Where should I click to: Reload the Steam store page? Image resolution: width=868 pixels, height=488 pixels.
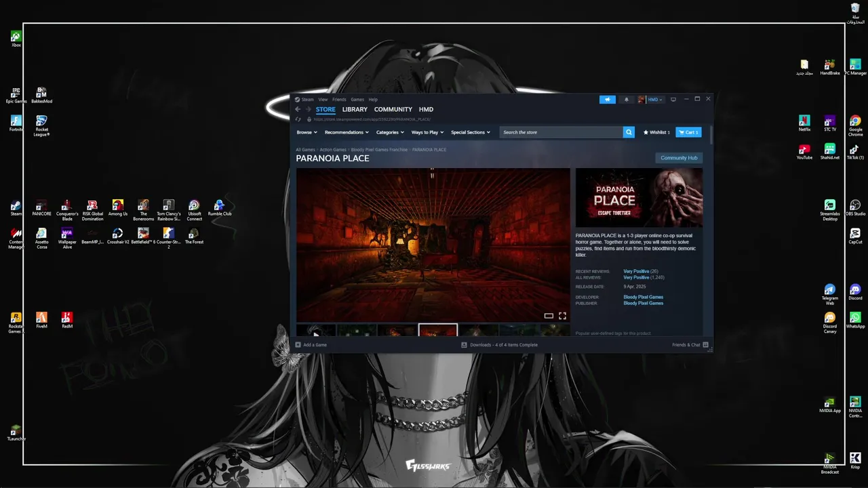pos(298,119)
